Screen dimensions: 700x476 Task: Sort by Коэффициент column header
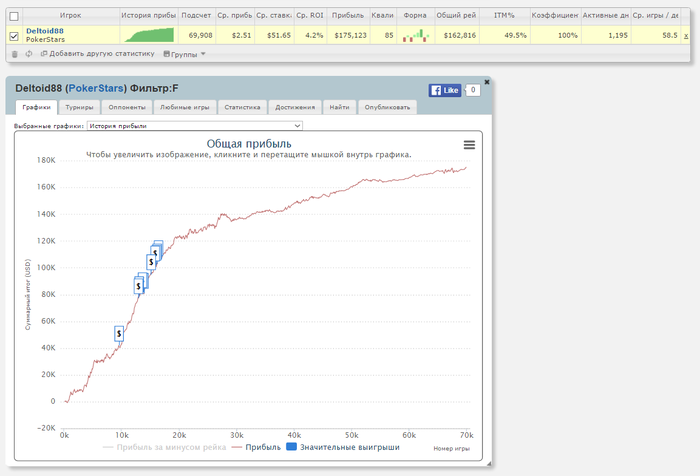coord(555,15)
